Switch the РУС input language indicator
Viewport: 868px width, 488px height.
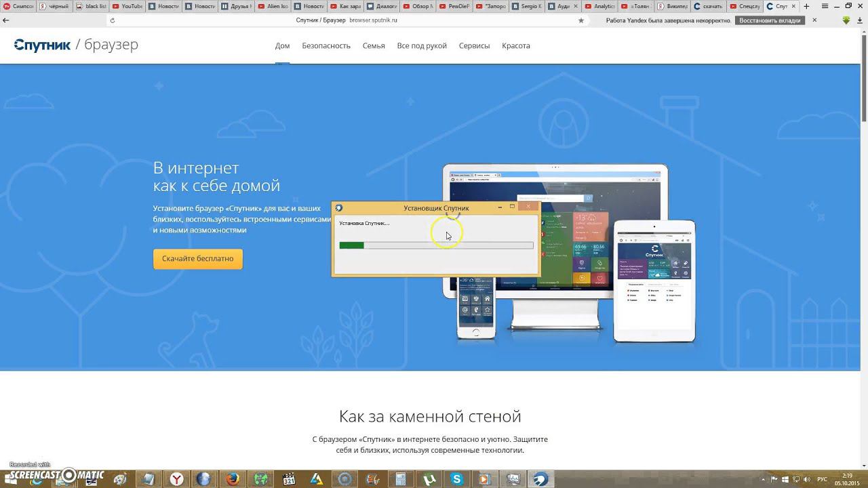pos(823,479)
